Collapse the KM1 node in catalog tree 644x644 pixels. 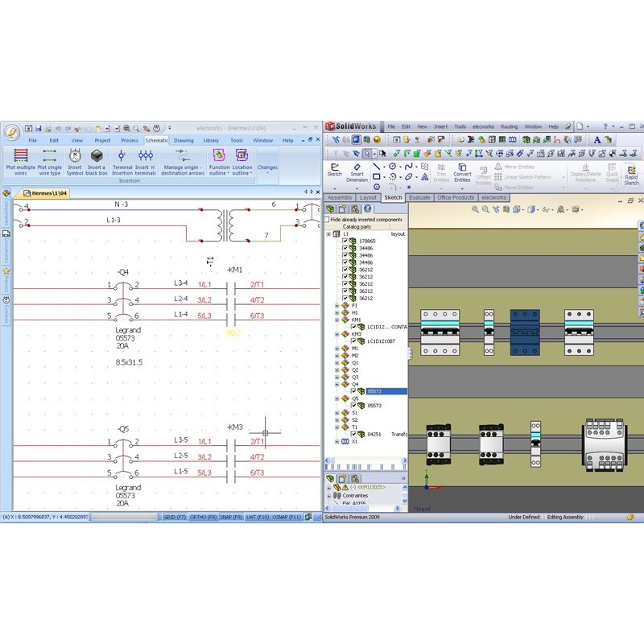tap(336, 320)
